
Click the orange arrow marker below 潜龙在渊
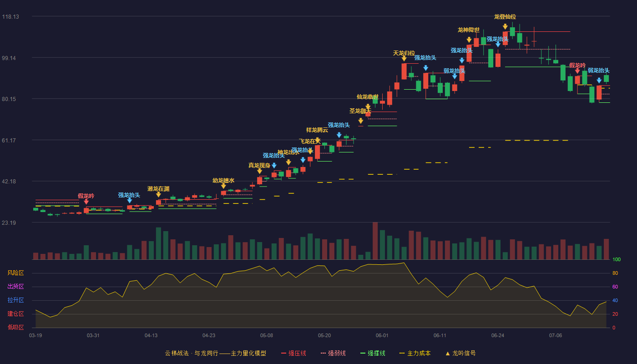(x=158, y=195)
